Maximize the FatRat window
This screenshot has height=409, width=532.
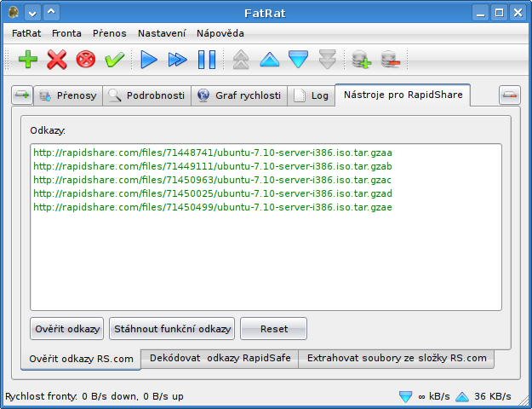[499, 13]
